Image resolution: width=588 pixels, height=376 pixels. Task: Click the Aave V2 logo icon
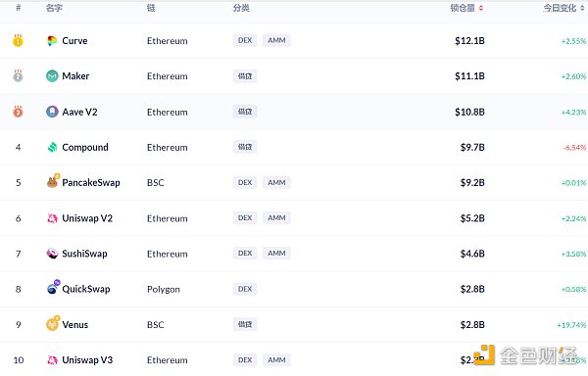click(52, 112)
